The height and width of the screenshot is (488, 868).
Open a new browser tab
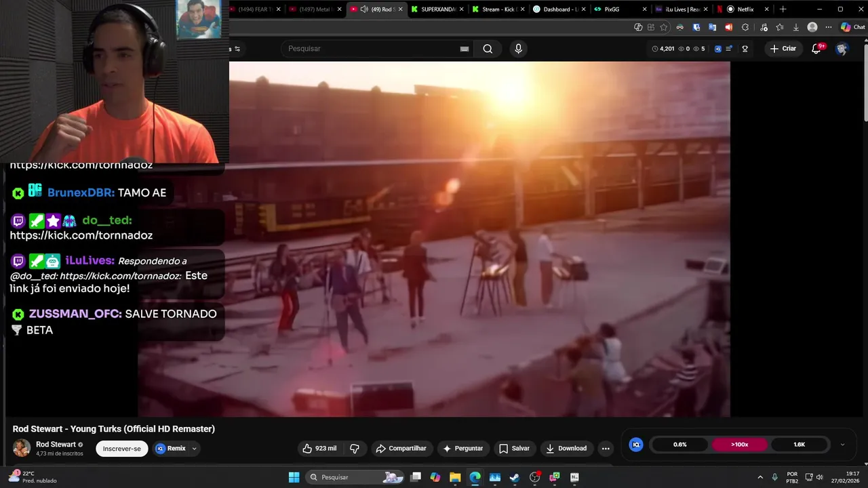click(783, 9)
